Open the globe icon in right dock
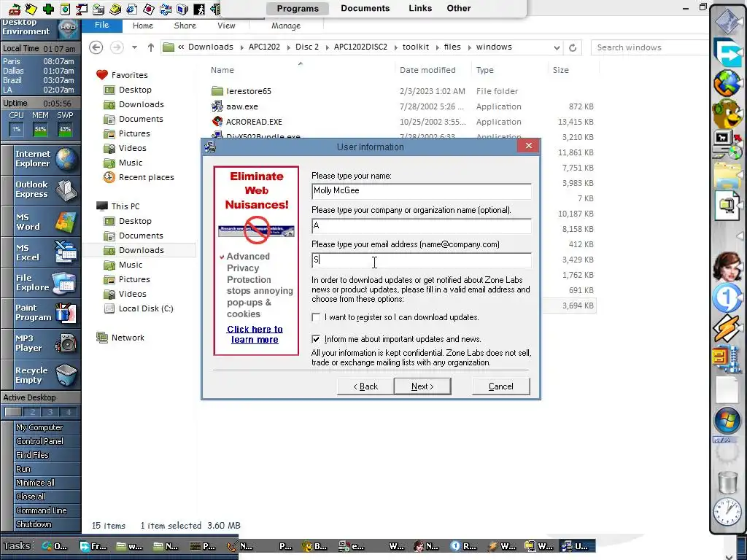 click(x=727, y=83)
